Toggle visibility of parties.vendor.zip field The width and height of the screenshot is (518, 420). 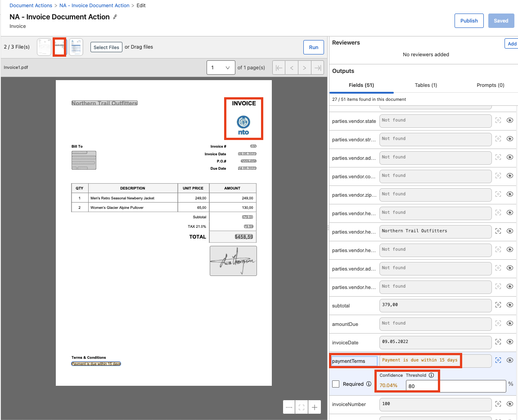(x=510, y=194)
